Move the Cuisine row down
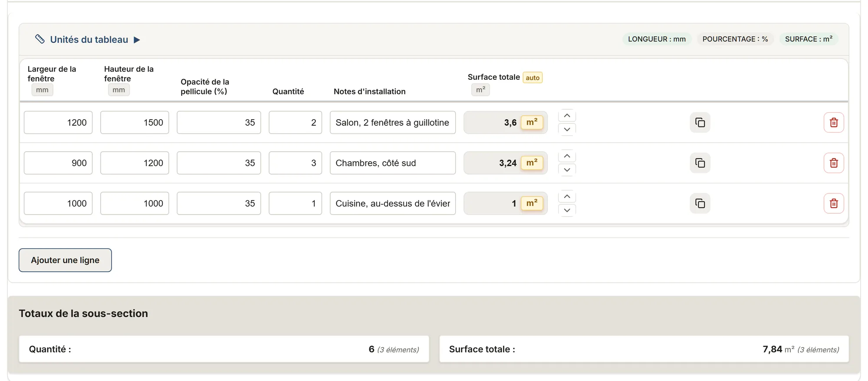 (567, 210)
